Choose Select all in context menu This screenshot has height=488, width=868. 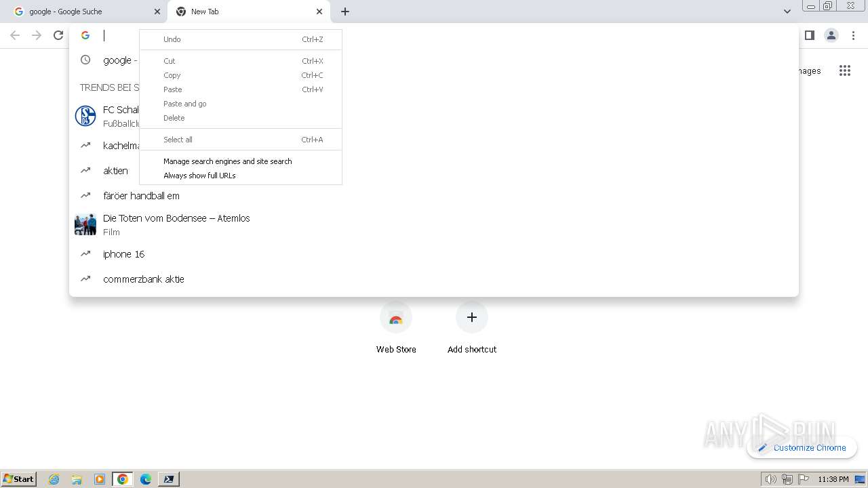point(241,140)
